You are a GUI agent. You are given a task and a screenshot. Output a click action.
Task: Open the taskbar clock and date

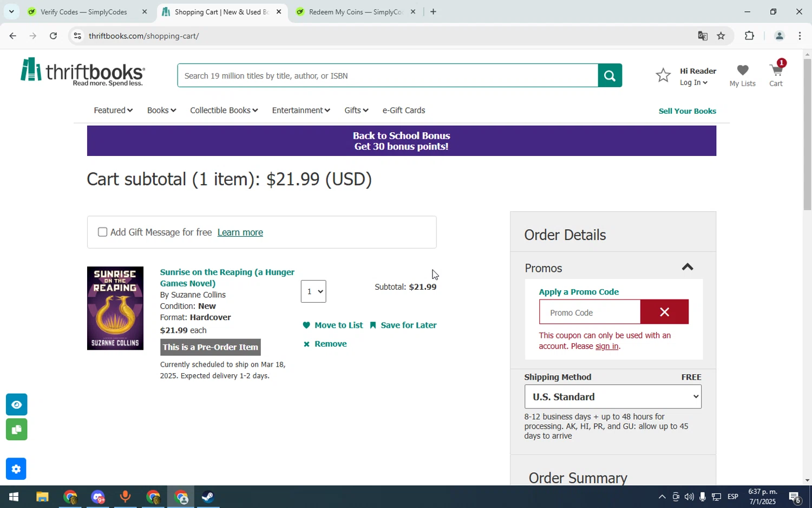762,497
